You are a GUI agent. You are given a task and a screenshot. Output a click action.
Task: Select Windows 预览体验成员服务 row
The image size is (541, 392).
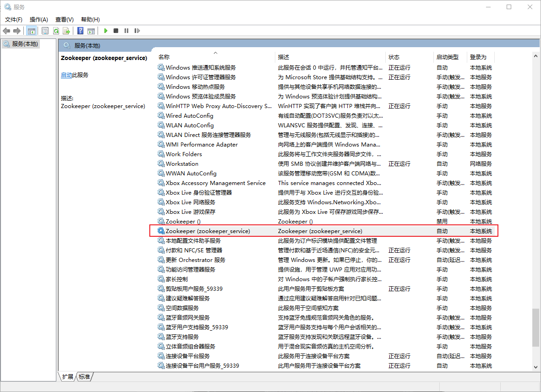(x=326, y=96)
